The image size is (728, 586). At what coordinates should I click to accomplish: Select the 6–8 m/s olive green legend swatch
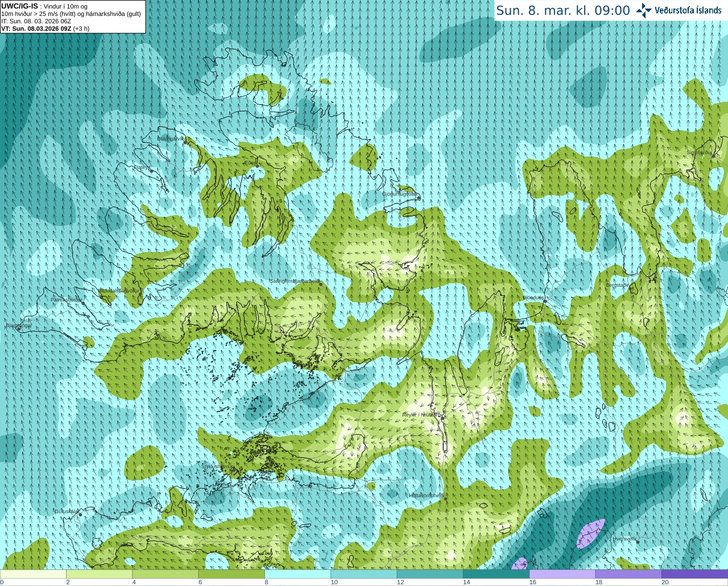coord(231,574)
